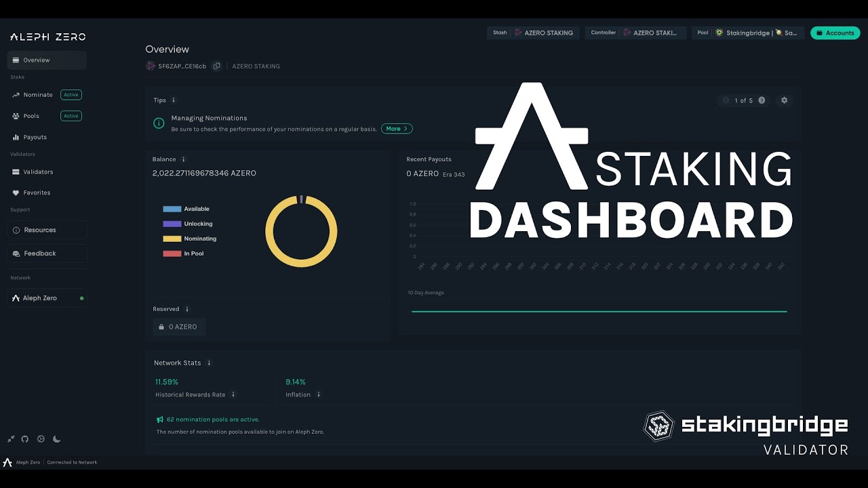Open tips settings gear icon
868x488 pixels.
click(x=785, y=100)
